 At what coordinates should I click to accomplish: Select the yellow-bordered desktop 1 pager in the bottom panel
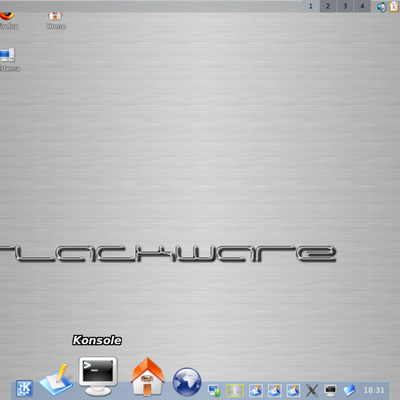click(235, 390)
